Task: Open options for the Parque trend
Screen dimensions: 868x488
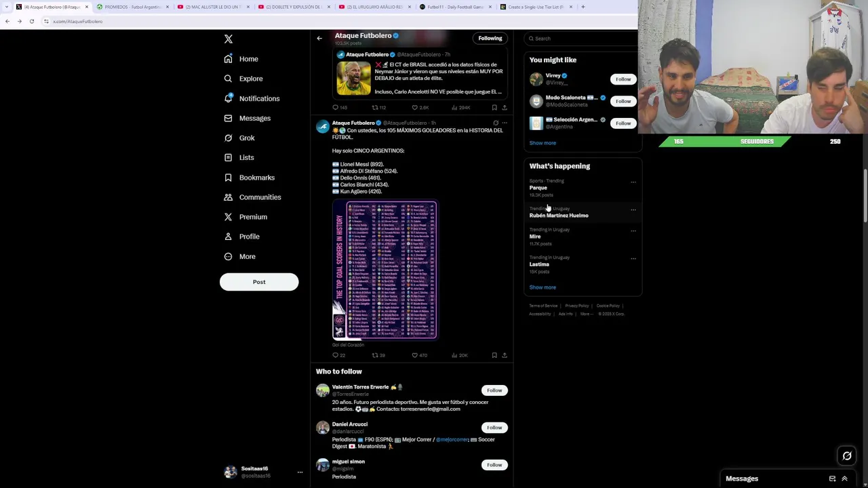Action: (633, 182)
